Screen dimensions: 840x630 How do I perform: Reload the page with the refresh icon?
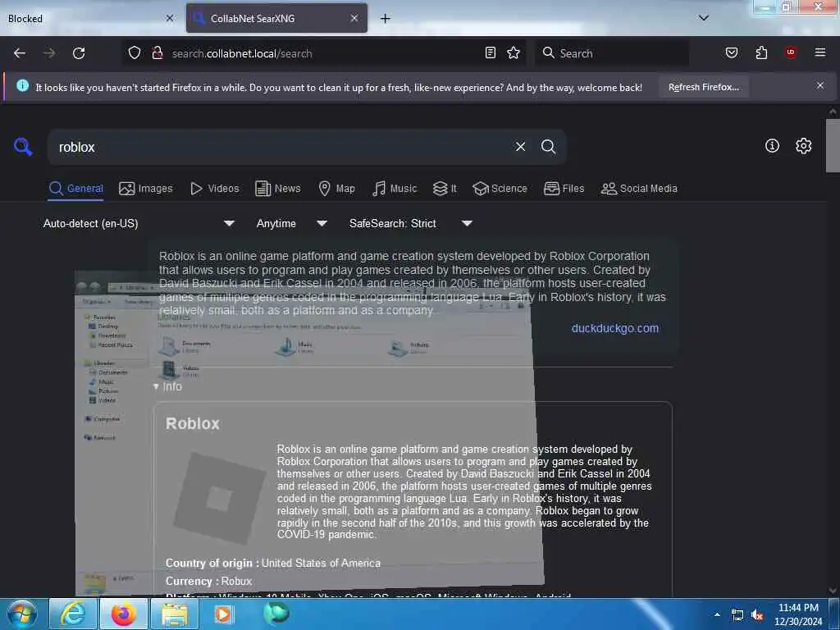[79, 53]
